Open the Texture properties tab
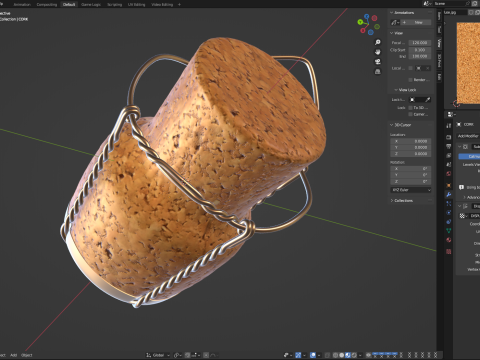Screen dimensions: 480x360 (449, 252)
